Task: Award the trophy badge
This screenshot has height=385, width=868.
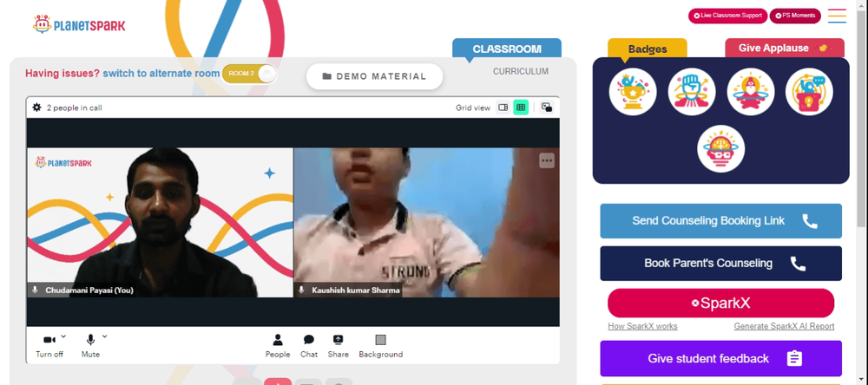Action: tap(633, 92)
